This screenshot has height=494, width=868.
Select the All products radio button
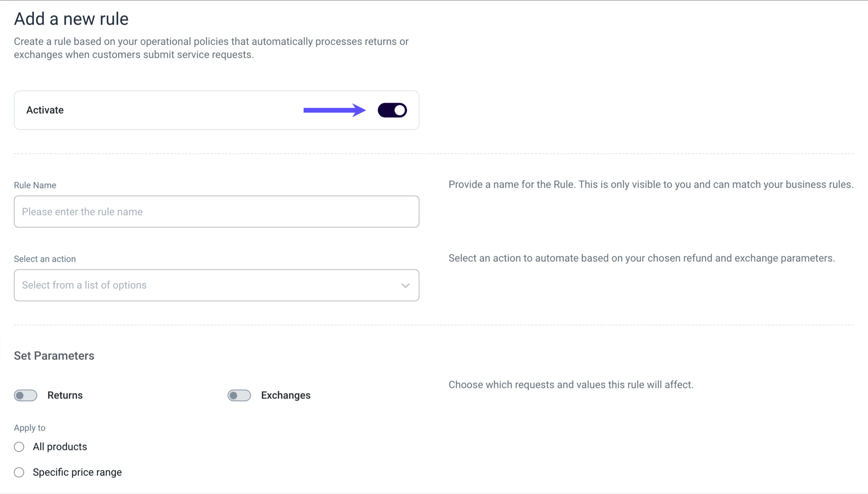[19, 447]
